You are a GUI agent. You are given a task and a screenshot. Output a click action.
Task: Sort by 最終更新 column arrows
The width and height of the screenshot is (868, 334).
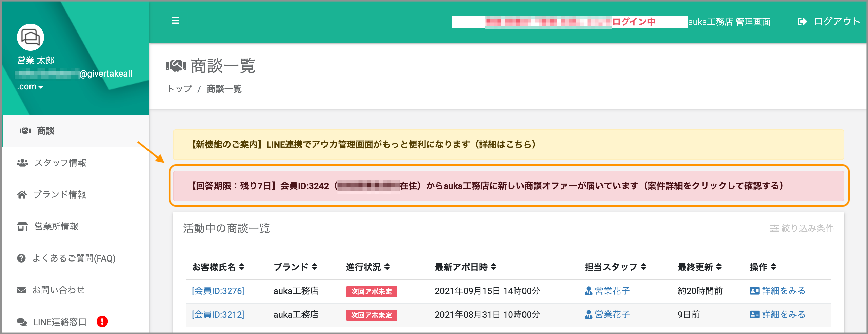pos(719,267)
